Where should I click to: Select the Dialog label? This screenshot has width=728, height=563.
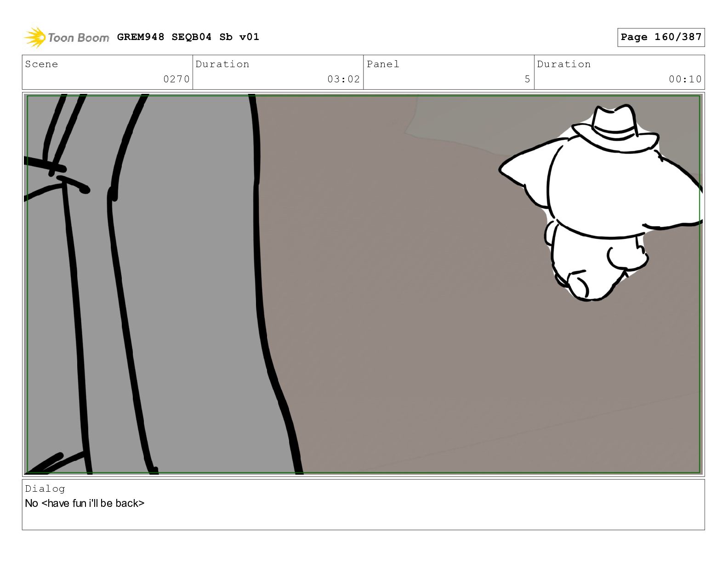pyautogui.click(x=45, y=488)
